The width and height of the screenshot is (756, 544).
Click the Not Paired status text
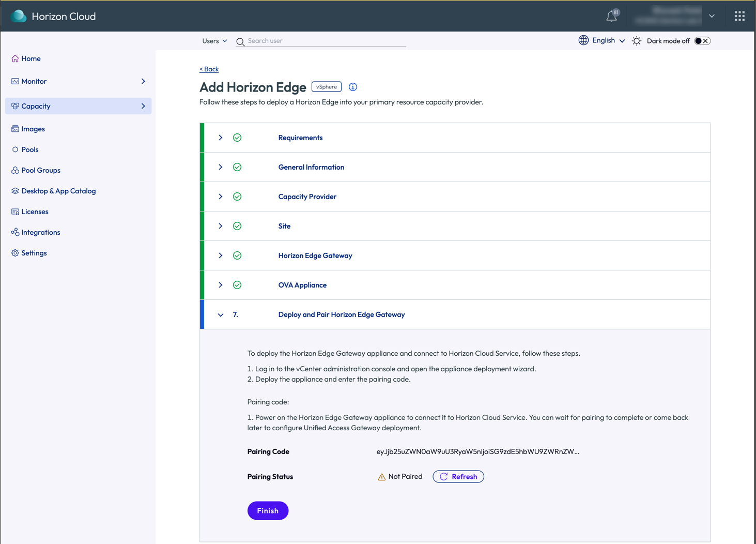pyautogui.click(x=405, y=477)
